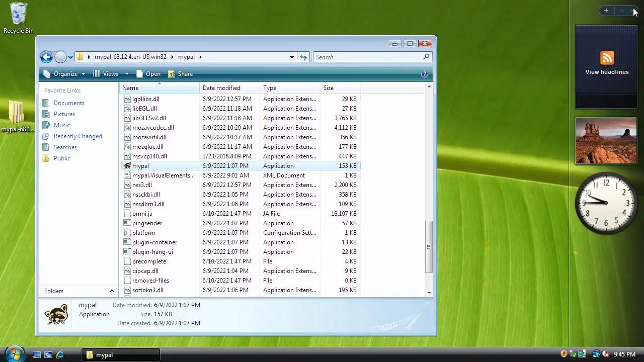Click the Refresh button beside address bar
Image resolution: width=644 pixels, height=362 pixels.
[x=303, y=57]
